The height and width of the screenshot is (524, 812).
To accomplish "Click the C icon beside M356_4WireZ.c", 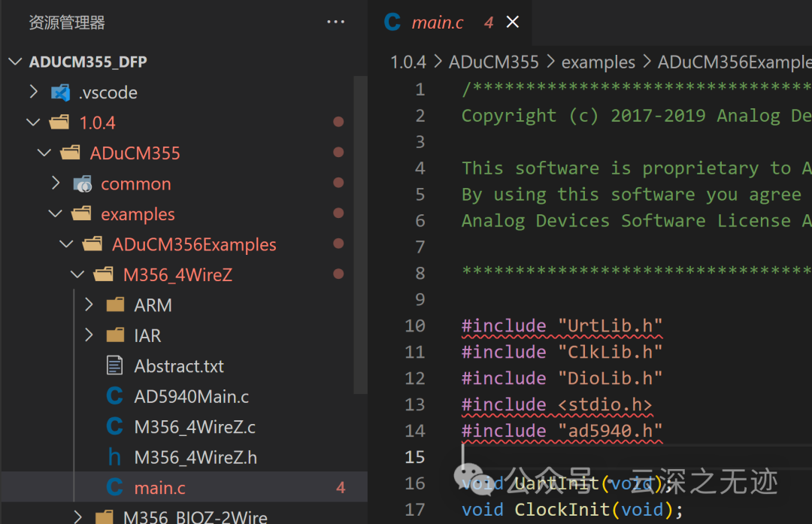I will (114, 427).
